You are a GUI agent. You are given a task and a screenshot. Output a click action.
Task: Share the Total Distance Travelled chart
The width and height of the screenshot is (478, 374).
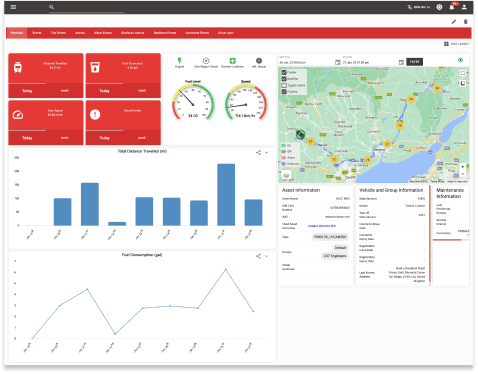click(x=258, y=152)
